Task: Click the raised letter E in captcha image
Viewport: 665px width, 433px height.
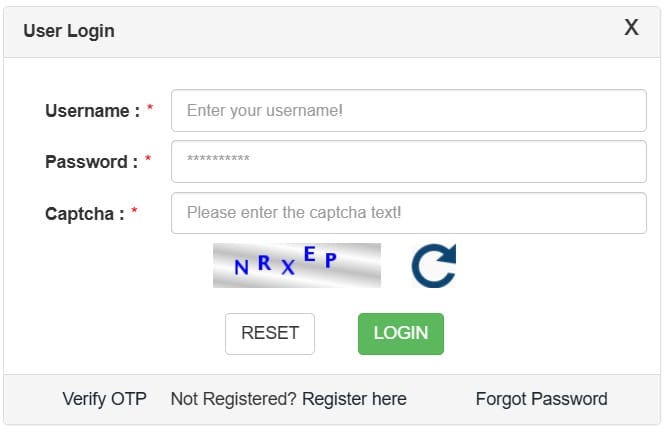Action: [x=309, y=256]
